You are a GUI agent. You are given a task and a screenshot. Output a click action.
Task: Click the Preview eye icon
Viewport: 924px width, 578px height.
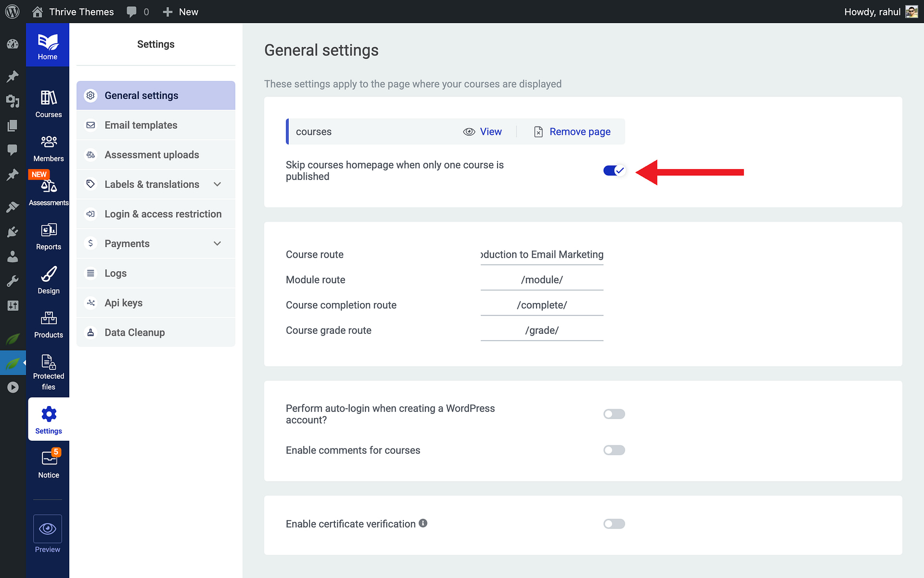pos(48,528)
